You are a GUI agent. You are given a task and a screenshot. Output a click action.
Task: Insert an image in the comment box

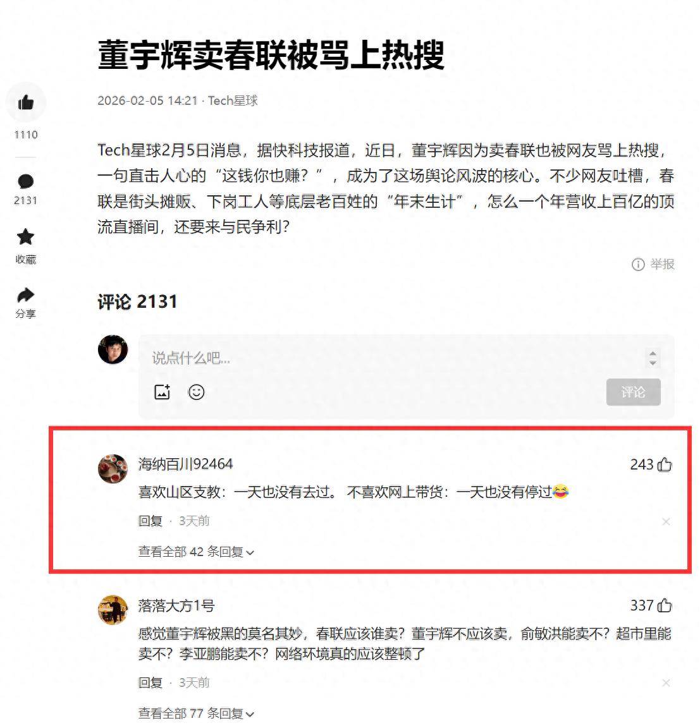[x=162, y=392]
